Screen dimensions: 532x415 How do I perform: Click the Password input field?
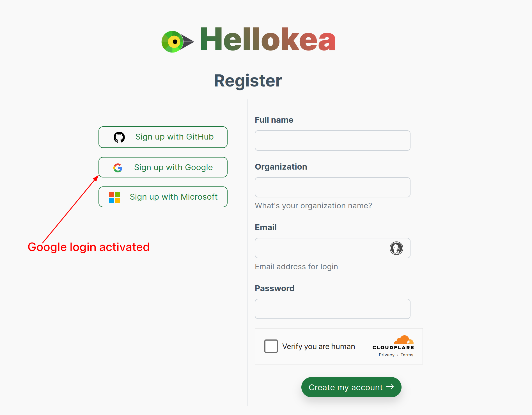click(332, 309)
